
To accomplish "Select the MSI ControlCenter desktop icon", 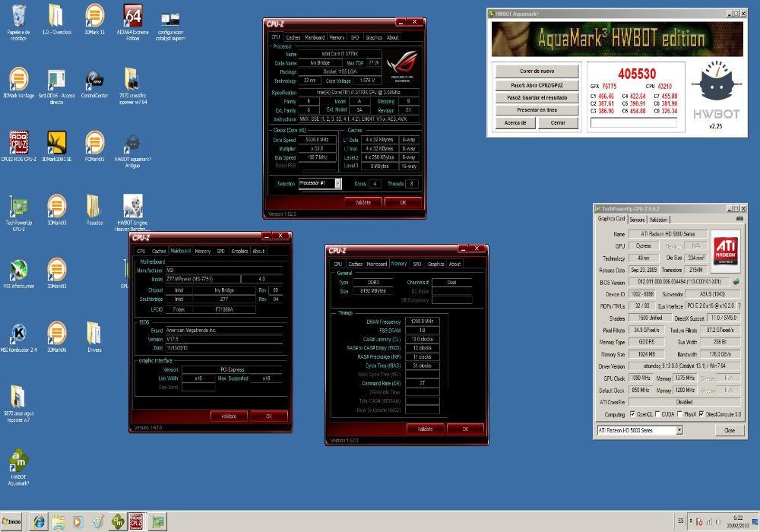I will [x=94, y=84].
